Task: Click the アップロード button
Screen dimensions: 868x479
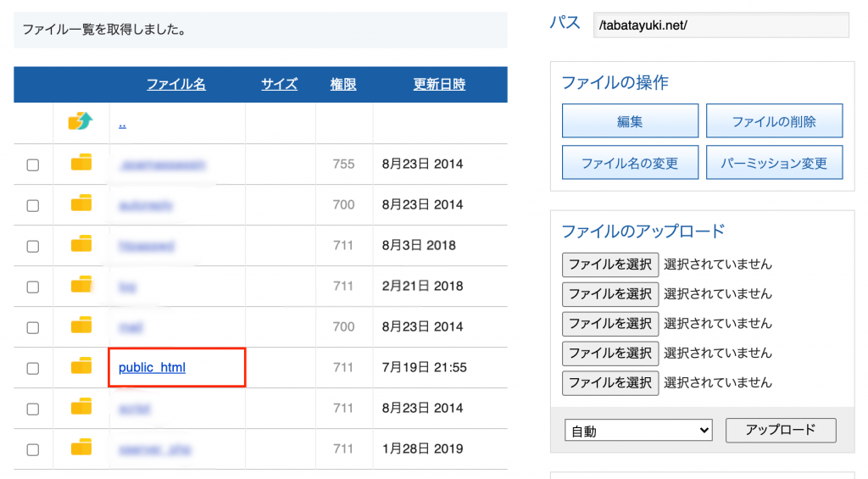Action: tap(781, 431)
